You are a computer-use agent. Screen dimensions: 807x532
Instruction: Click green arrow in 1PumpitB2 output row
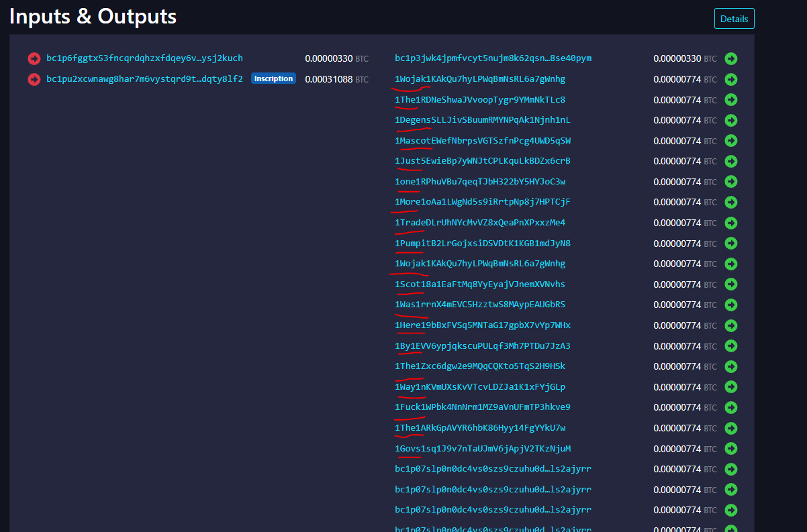731,244
